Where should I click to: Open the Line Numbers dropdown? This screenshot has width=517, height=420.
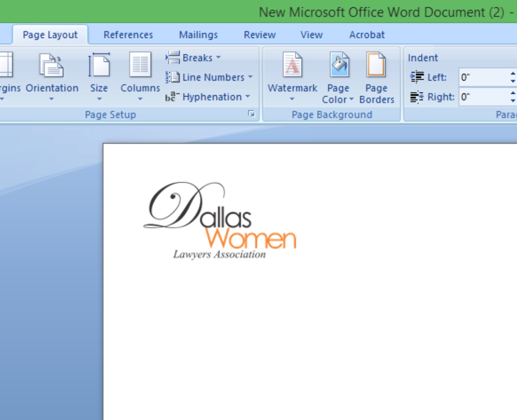click(209, 77)
